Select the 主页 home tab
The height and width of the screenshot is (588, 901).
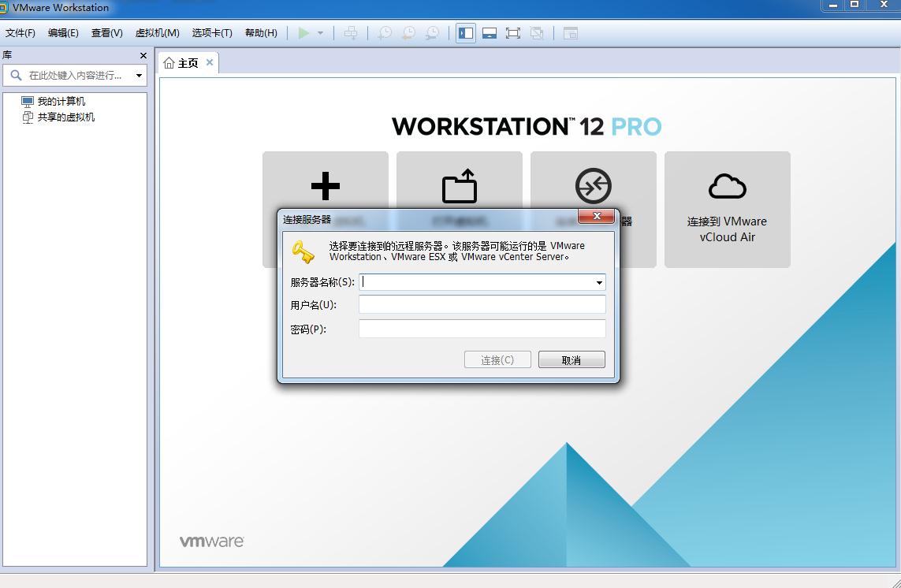pos(188,63)
